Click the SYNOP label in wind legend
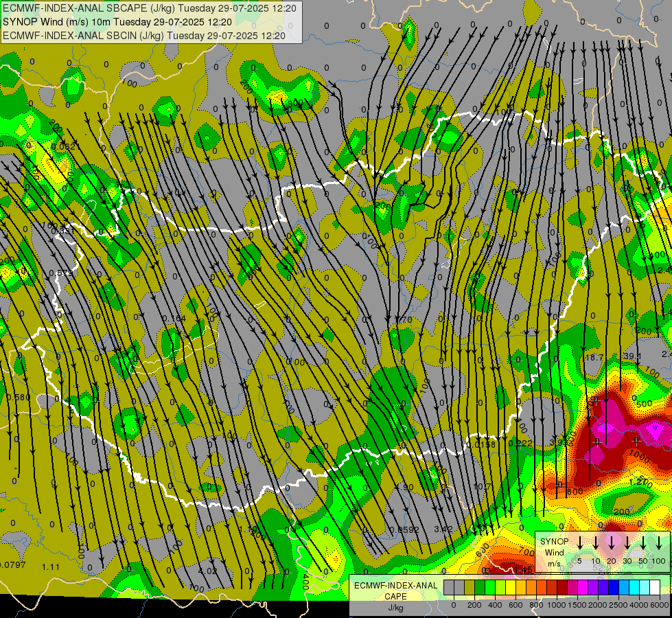672x618 pixels. tap(555, 541)
